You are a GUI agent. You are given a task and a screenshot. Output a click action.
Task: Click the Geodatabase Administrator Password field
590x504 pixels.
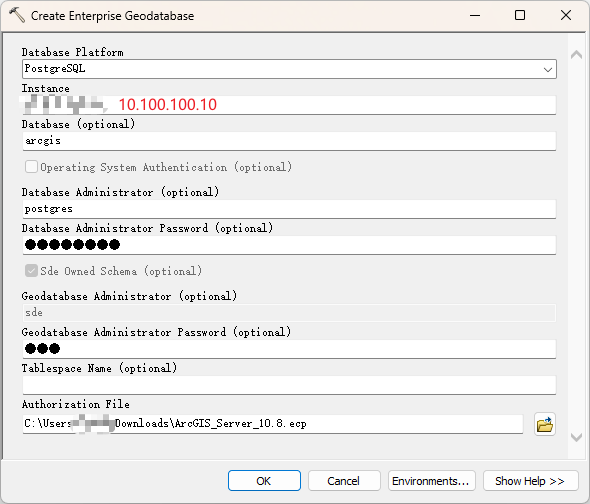tap(289, 349)
